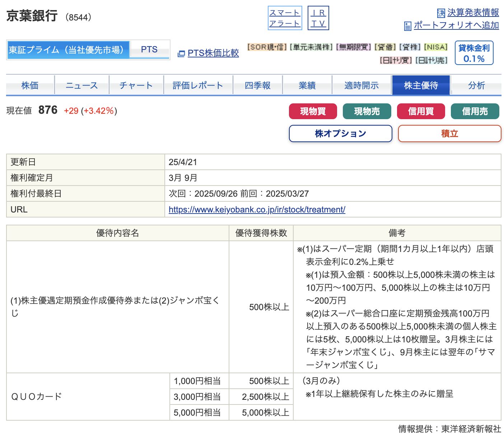This screenshot has height=435, width=504.
Task: Click the 信用売 button
Action: pos(475,111)
